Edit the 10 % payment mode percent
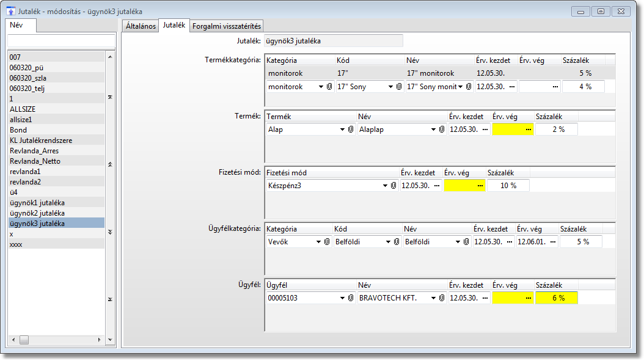The width and height of the screenshot is (644, 361). pyautogui.click(x=508, y=186)
